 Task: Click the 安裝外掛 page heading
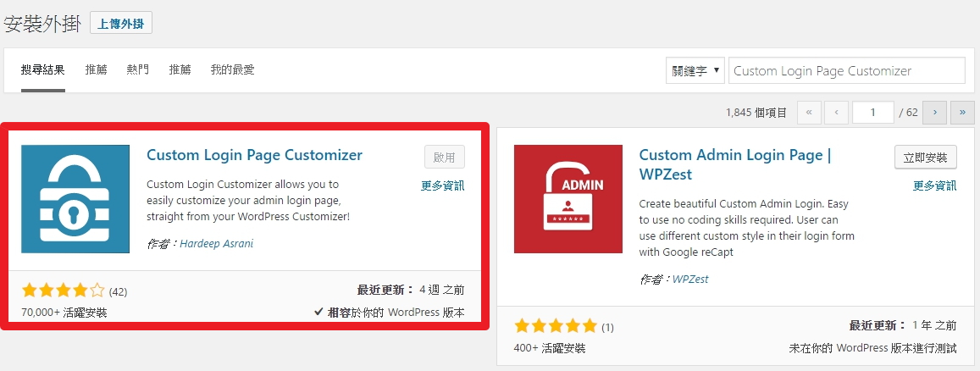pyautogui.click(x=42, y=24)
